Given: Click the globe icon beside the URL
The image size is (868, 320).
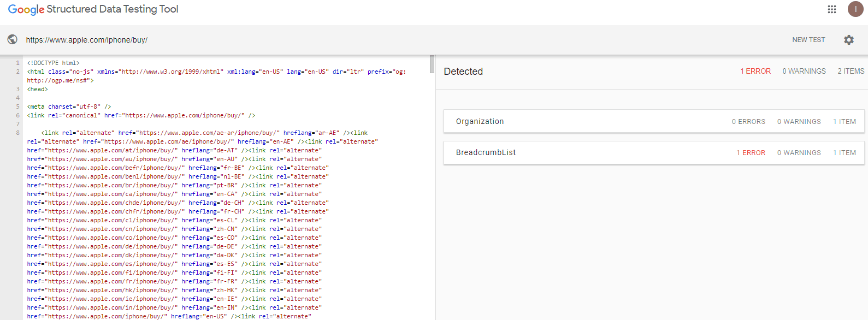Looking at the screenshot, I should (12, 39).
